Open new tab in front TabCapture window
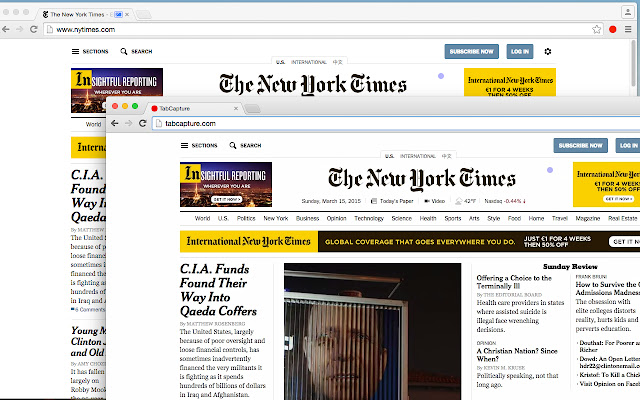Screen dimensions: 640x400 pyautogui.click(x=253, y=109)
